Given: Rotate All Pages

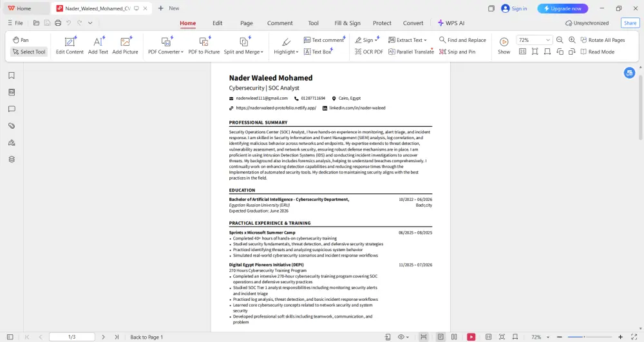Looking at the screenshot, I should [603, 40].
